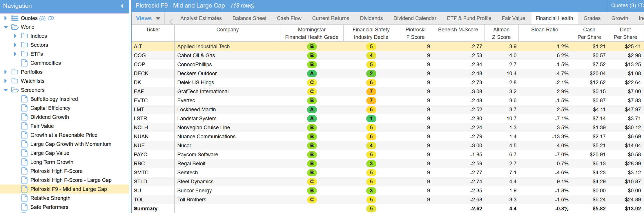This screenshot has width=644, height=213.
Task: Open the Views dropdown menu
Action: click(x=148, y=18)
